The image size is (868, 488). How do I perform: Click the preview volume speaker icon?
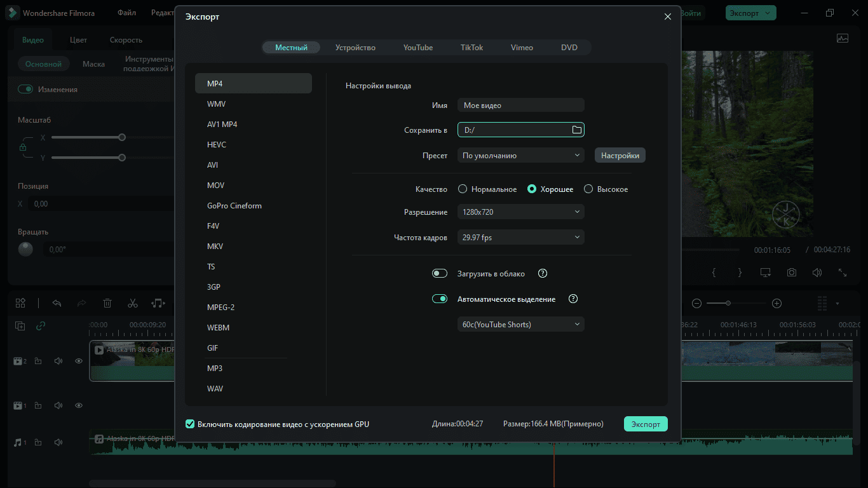pos(817,272)
